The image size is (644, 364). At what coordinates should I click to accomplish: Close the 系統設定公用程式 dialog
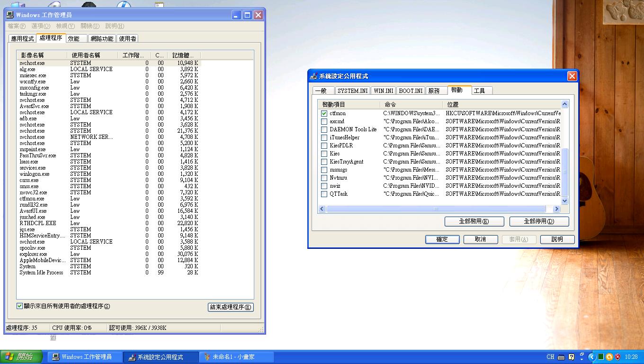tap(572, 76)
